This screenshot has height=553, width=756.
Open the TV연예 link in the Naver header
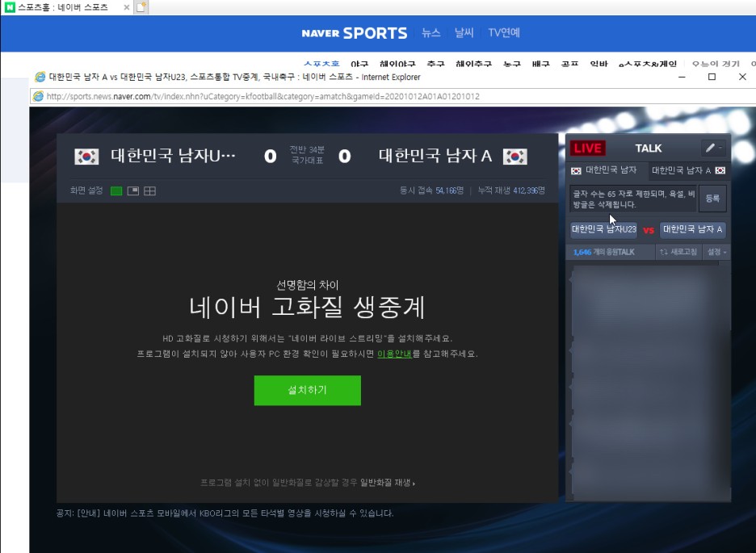pyautogui.click(x=504, y=33)
